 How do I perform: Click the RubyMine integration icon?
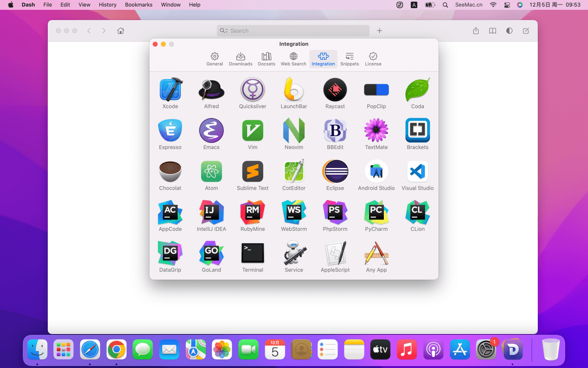pos(253,212)
